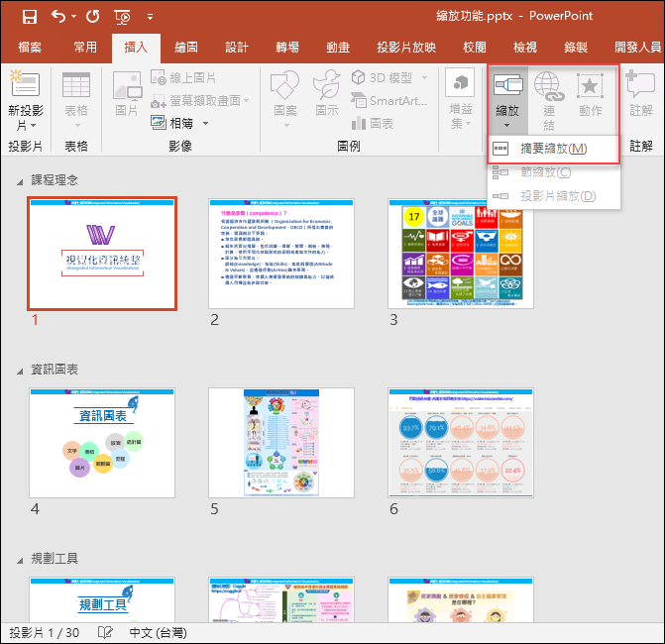Click 中文 (台灣) language indicator
Screen dimensions: 665x644
[x=158, y=633]
